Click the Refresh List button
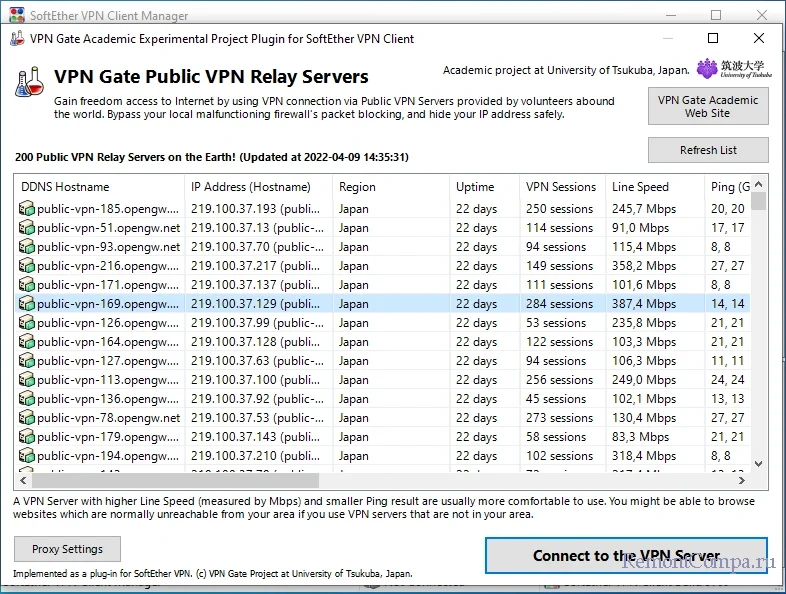 click(708, 150)
